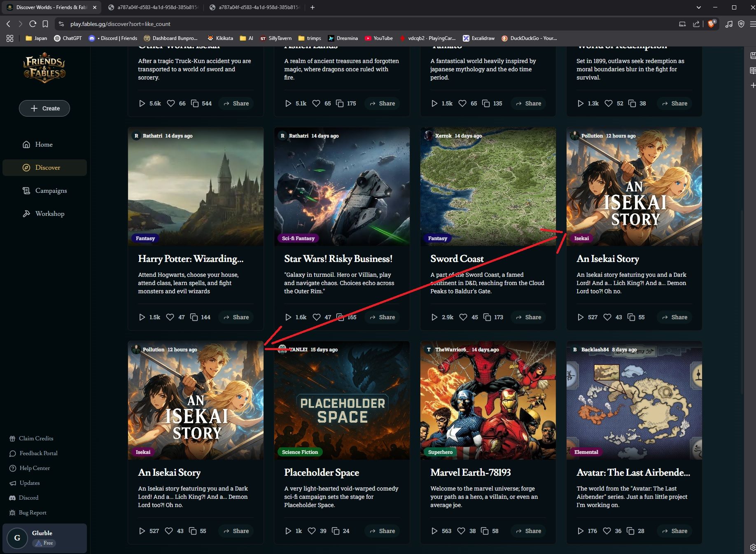This screenshot has height=554, width=756.
Task: Go back in browser history
Action: [9, 24]
